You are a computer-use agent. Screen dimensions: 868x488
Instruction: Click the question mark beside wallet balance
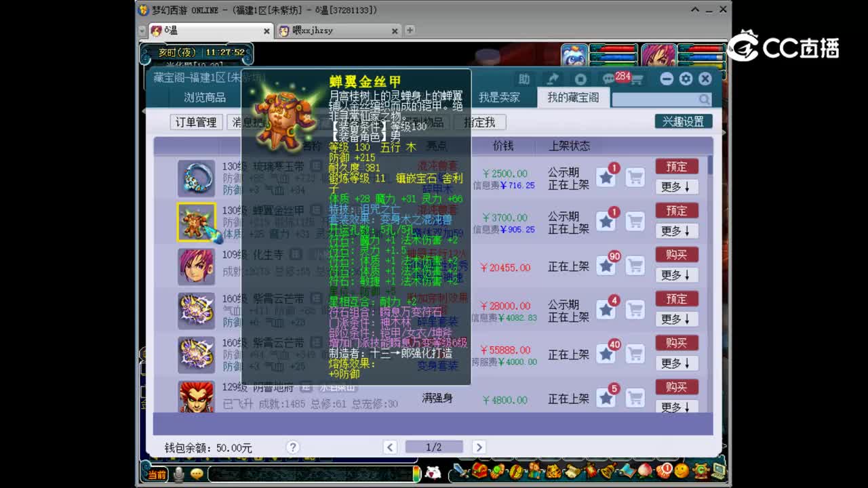[293, 447]
